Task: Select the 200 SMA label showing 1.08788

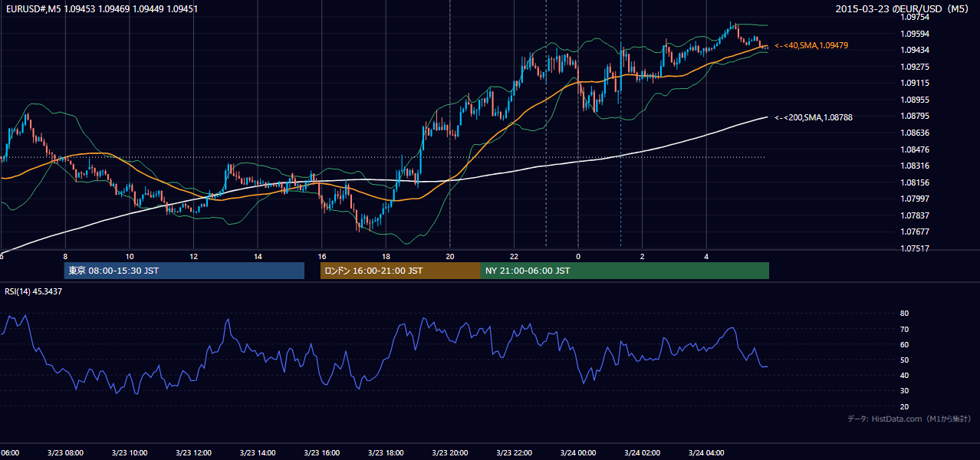Action: point(814,117)
